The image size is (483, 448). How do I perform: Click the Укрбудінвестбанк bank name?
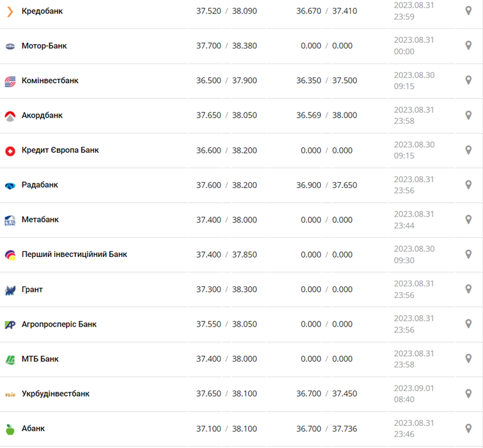(56, 394)
